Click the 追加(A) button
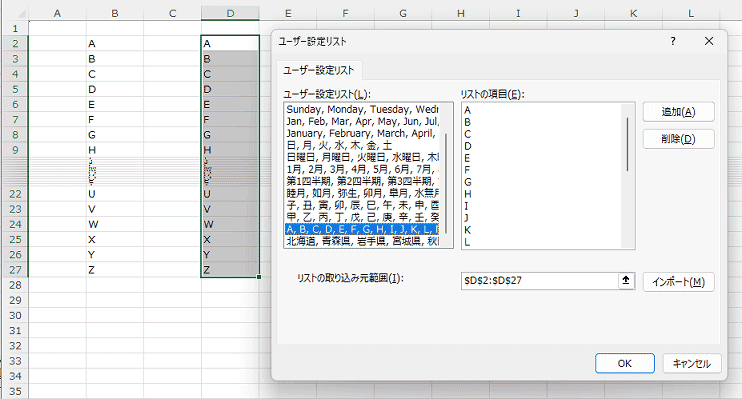This screenshot has width=742, height=399. pos(678,112)
